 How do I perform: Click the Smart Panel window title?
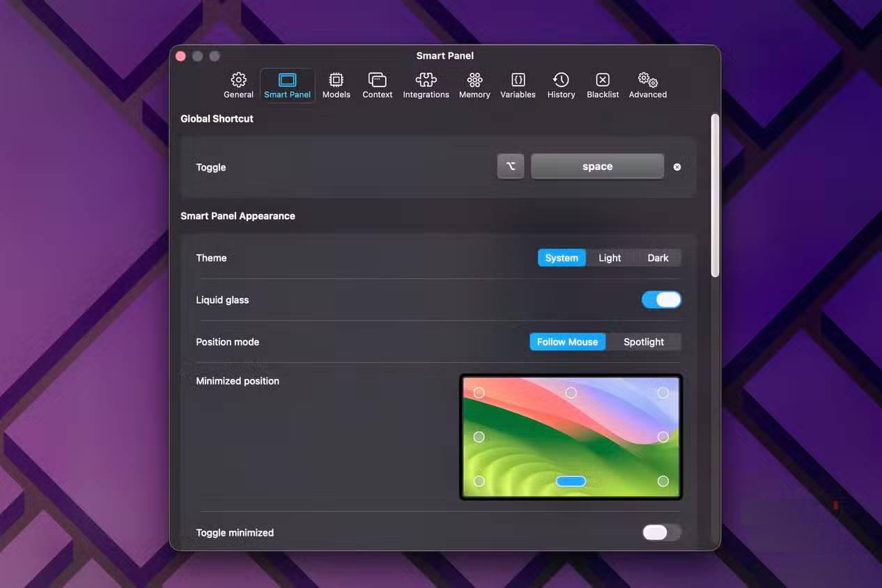point(445,56)
